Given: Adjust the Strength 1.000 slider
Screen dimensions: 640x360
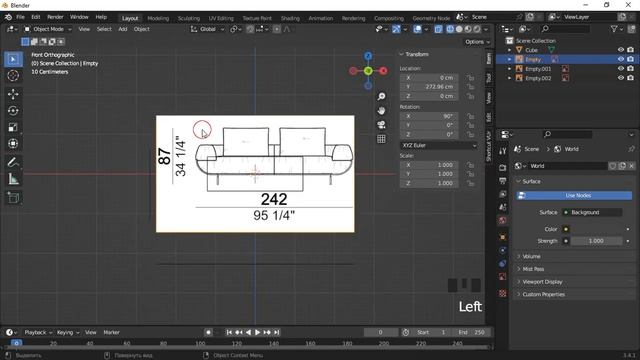Looking at the screenshot, I should (x=596, y=241).
